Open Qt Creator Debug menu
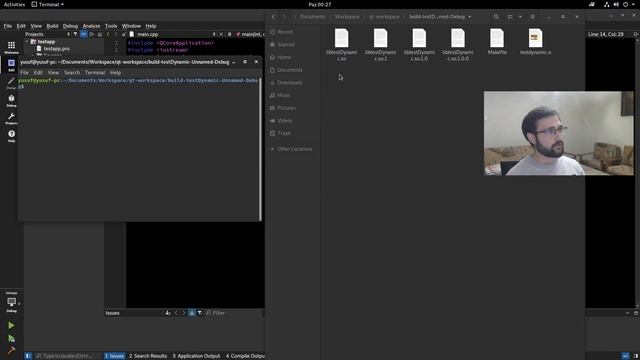This screenshot has width=640, height=360. (x=70, y=26)
